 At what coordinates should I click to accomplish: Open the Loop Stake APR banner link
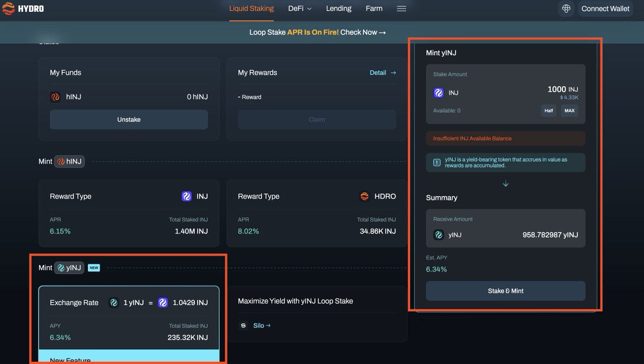point(318,32)
